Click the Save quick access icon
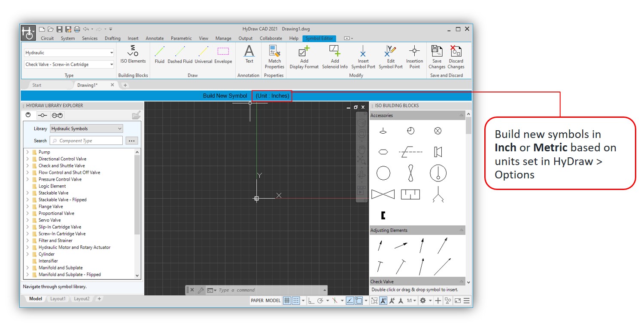The height and width of the screenshot is (331, 644). click(x=60, y=29)
